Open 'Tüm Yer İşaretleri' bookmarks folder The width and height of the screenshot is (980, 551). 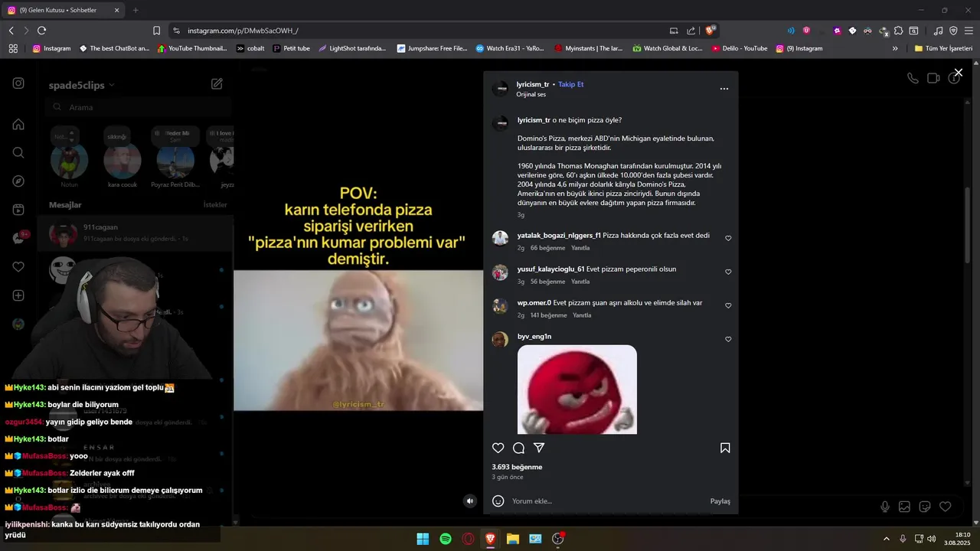tap(943, 48)
